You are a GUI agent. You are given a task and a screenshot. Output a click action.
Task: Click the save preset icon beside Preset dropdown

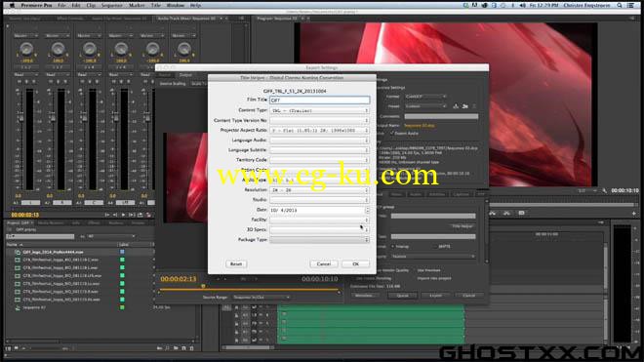click(456, 106)
